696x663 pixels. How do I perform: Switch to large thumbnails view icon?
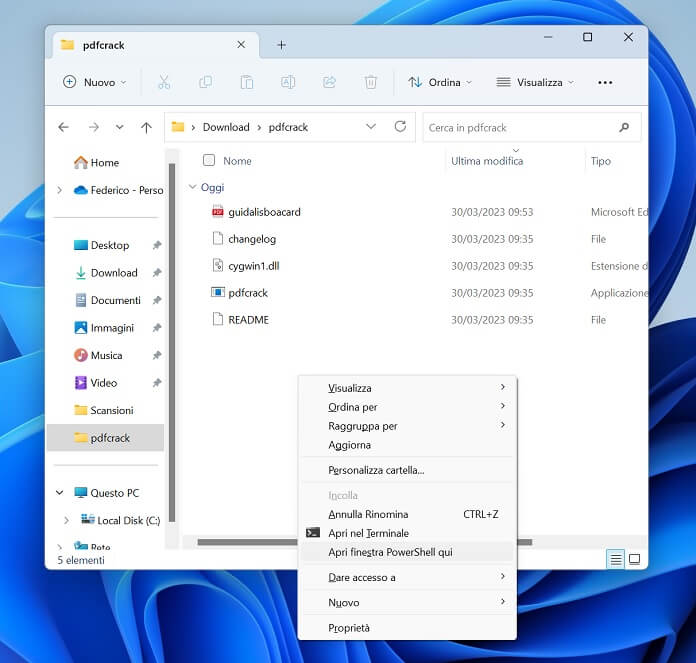[635, 559]
